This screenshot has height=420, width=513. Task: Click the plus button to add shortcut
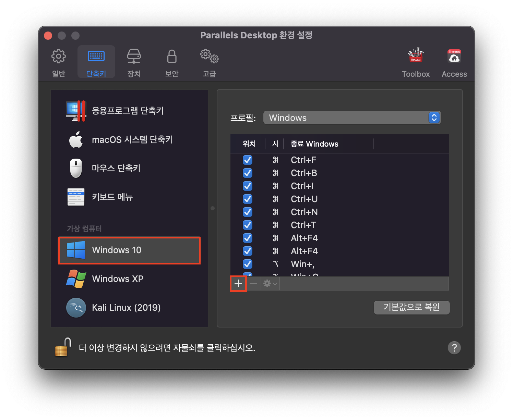point(238,284)
